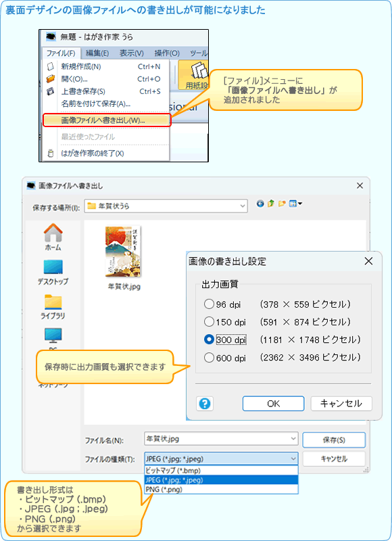Click the exit icon beside はがき作家の終了
392x541 pixels.
pos(50,154)
